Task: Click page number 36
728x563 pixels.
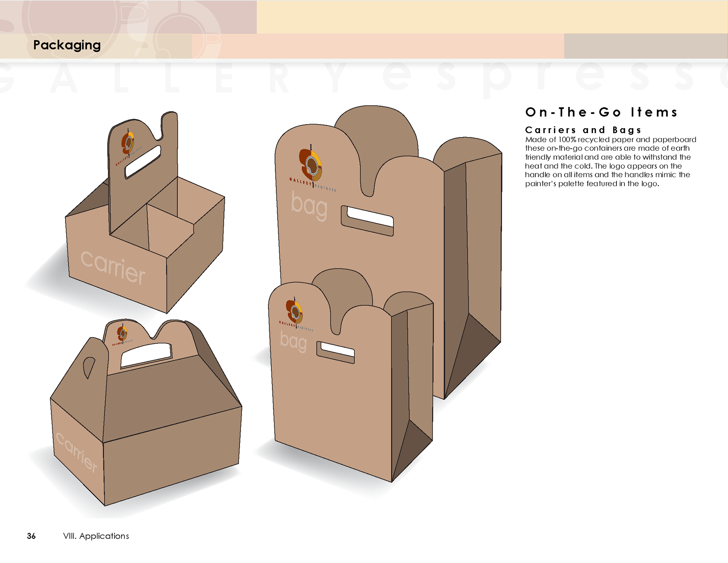Action: (x=31, y=536)
